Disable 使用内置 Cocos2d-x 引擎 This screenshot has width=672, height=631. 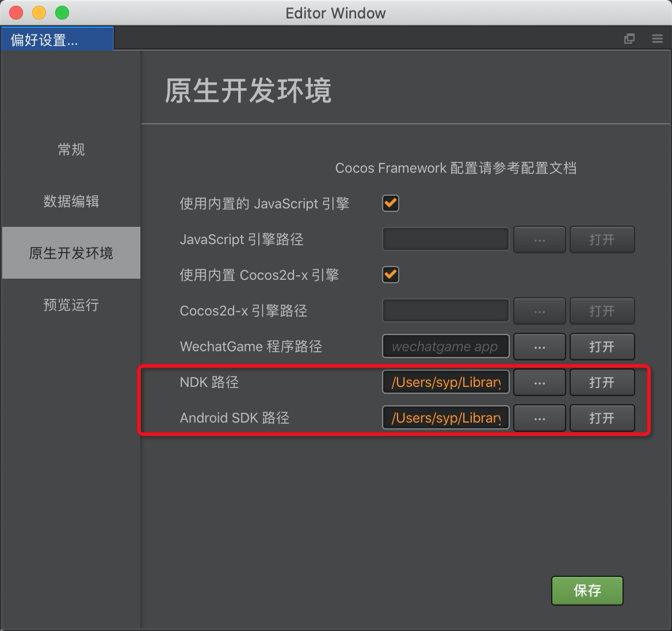pyautogui.click(x=390, y=275)
